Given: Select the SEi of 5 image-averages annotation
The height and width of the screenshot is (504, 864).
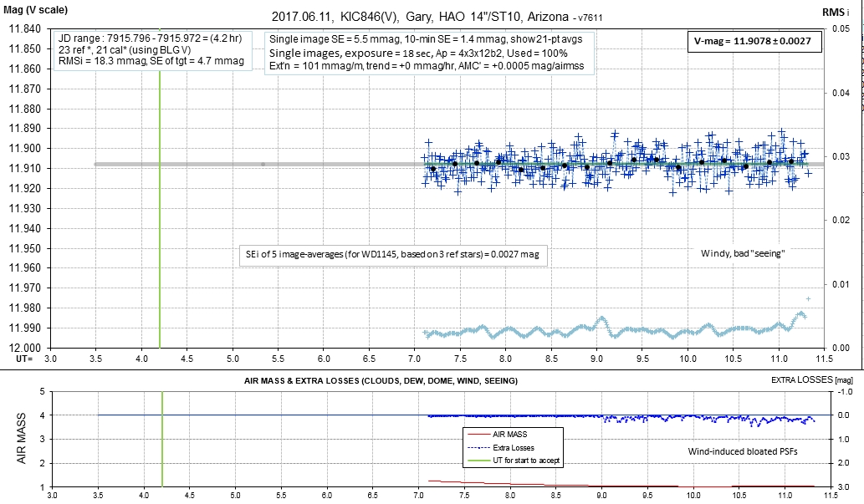Looking at the screenshot, I should point(391,254).
